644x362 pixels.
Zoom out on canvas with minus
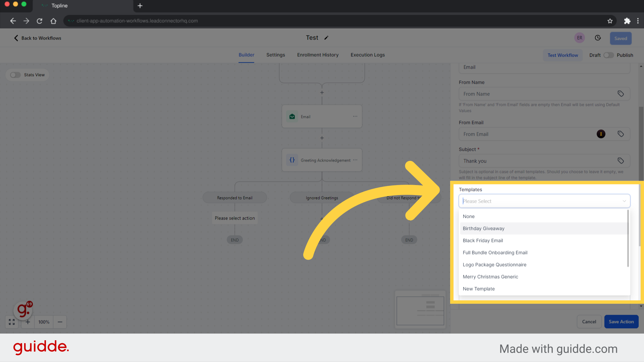click(x=60, y=322)
